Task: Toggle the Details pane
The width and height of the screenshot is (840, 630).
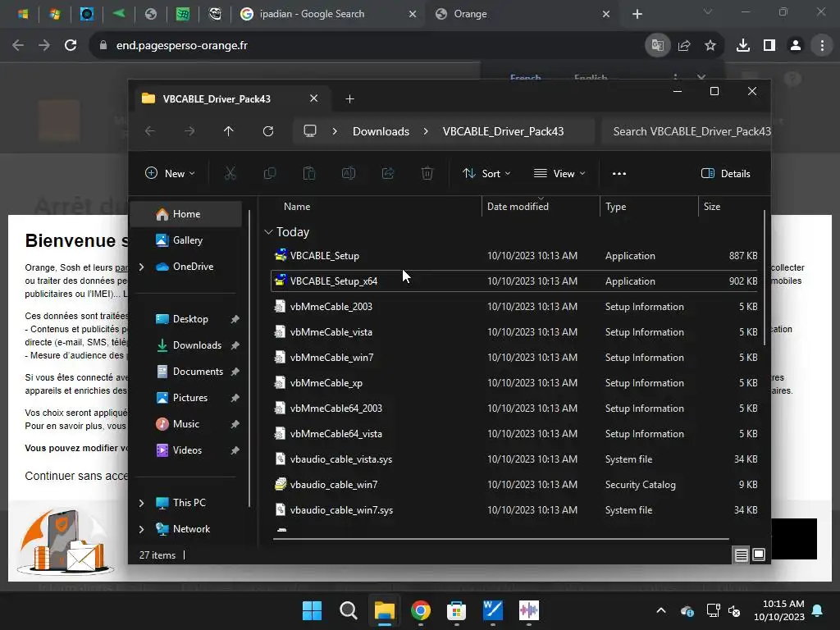Action: tap(726, 173)
